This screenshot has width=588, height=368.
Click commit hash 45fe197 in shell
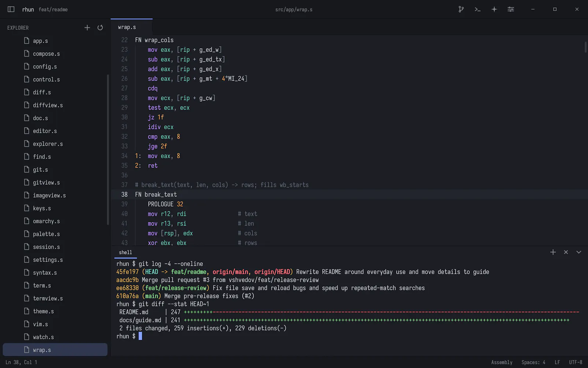[x=128, y=272]
